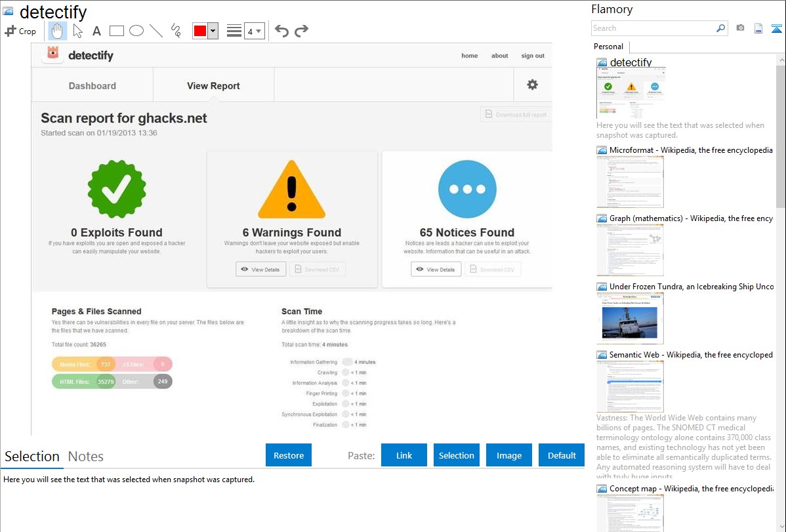This screenshot has height=532, width=786.
Task: Pick the rectangle drawing tool
Action: (x=116, y=31)
